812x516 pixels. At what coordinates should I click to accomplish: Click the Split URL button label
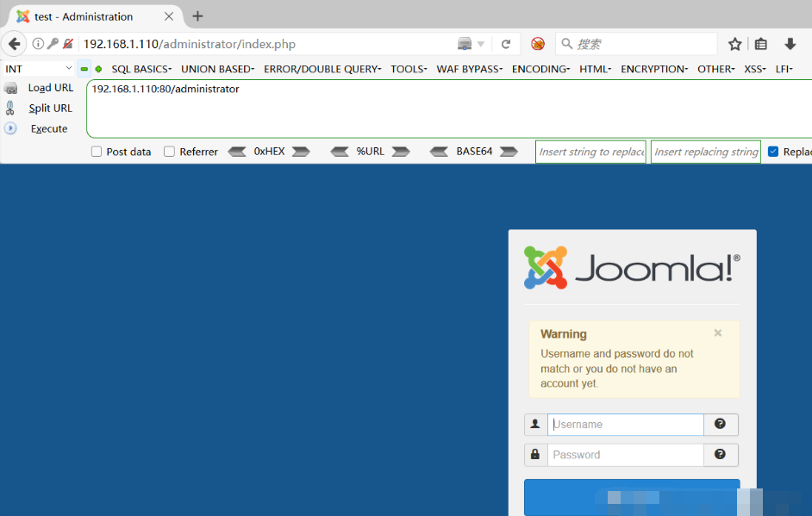pos(50,108)
